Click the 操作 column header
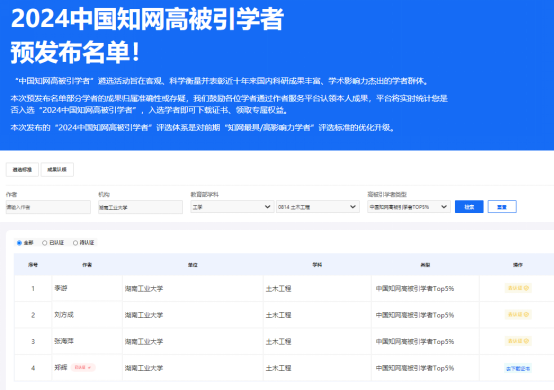 [518, 265]
